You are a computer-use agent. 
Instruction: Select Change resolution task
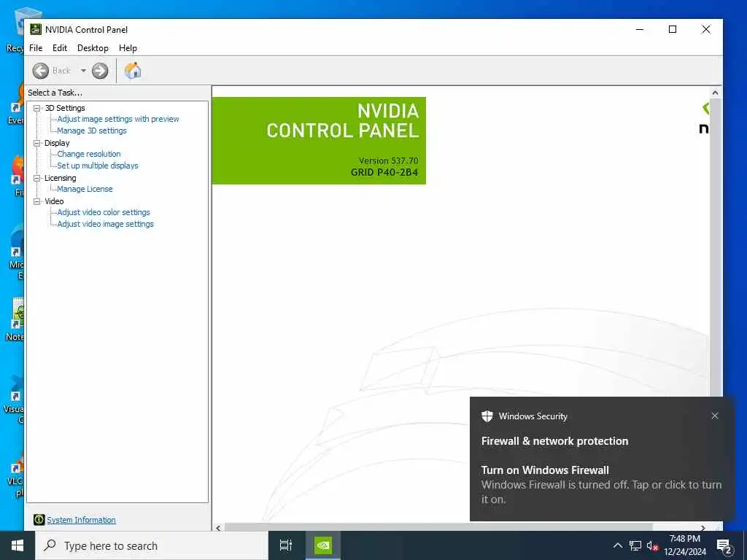pyautogui.click(x=89, y=154)
